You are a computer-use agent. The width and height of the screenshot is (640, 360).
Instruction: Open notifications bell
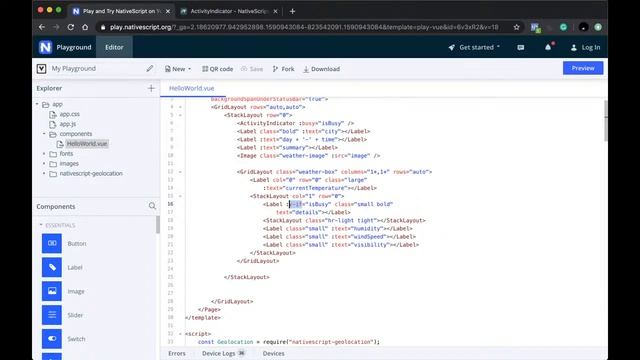point(548,47)
